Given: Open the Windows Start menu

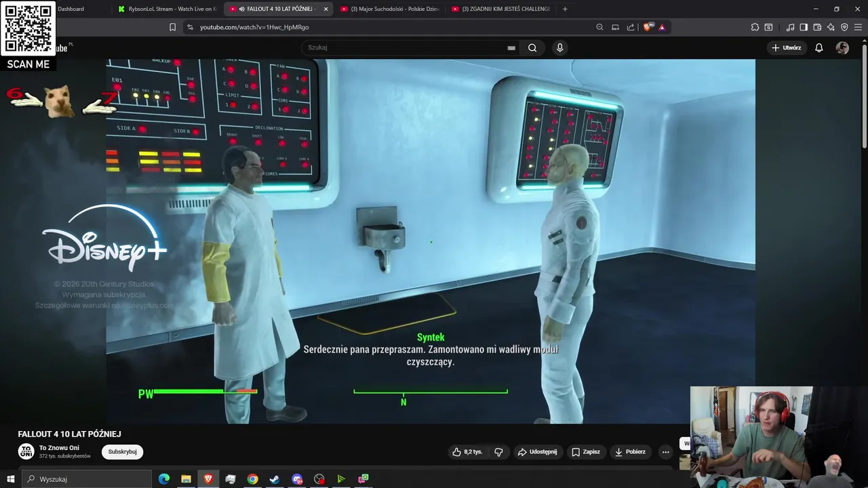Looking at the screenshot, I should click(10, 479).
